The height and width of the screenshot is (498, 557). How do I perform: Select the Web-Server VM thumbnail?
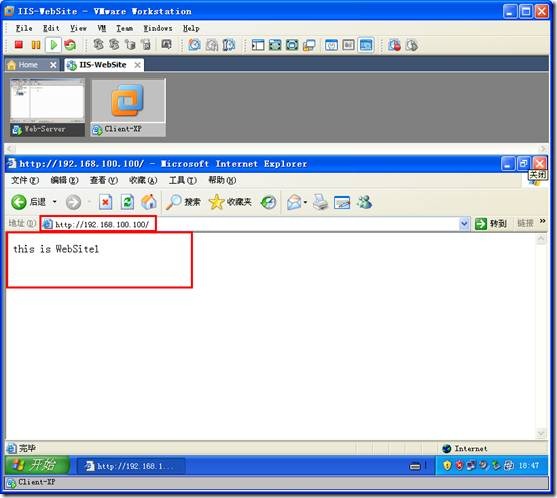tap(47, 107)
